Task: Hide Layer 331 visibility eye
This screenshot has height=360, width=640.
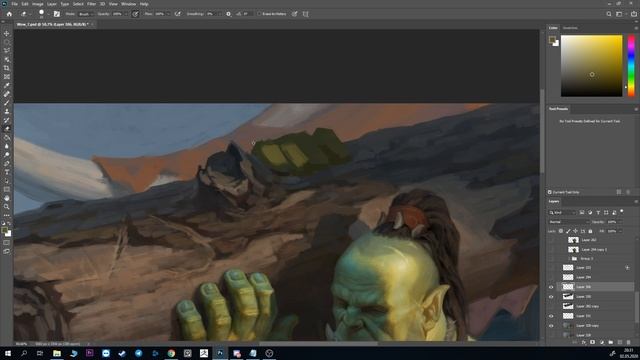Action: [x=551, y=316]
